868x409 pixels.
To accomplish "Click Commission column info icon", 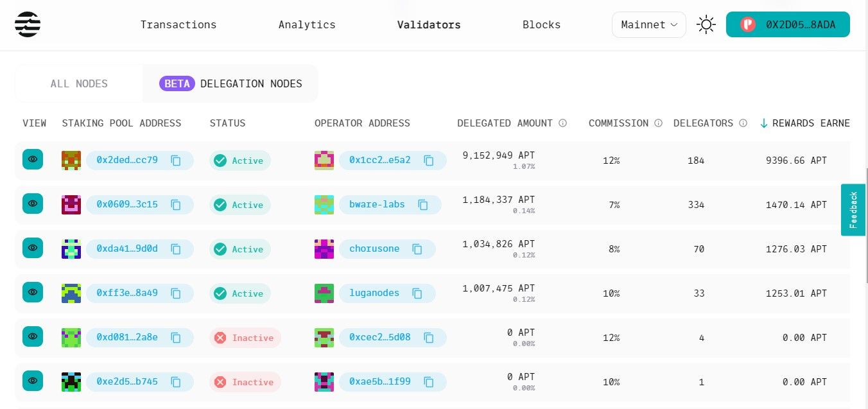I will click(658, 123).
